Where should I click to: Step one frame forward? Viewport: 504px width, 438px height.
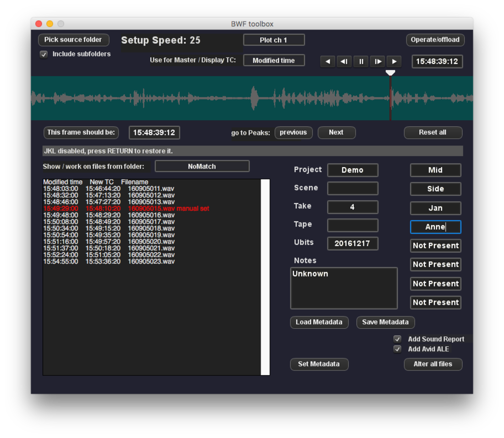click(x=377, y=61)
